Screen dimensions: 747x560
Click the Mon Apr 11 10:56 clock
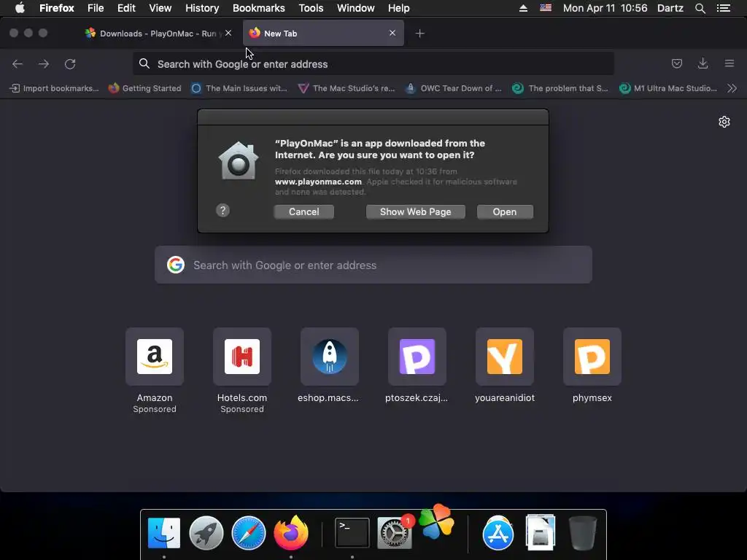click(x=605, y=8)
